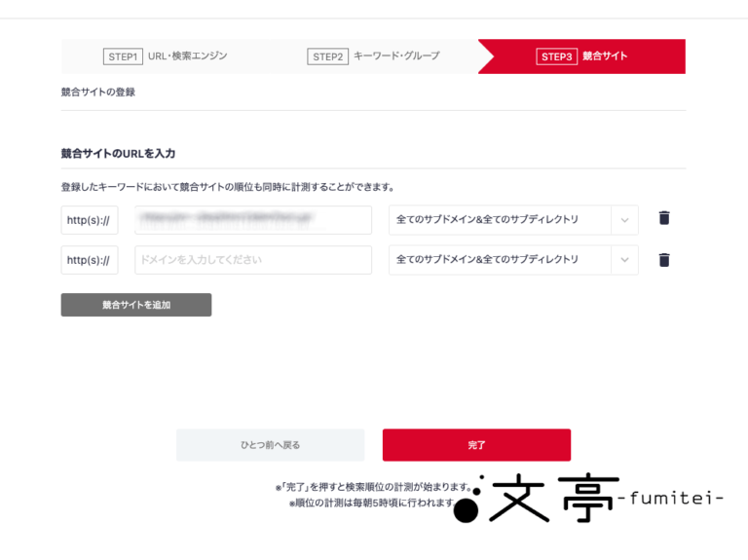This screenshot has width=748, height=560.
Task: Click first row http(s):// prefix box
Action: pyautogui.click(x=90, y=220)
